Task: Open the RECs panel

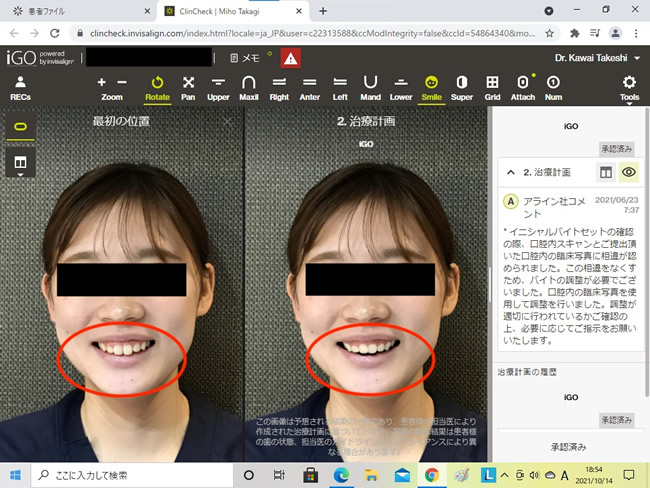Action: coord(19,87)
